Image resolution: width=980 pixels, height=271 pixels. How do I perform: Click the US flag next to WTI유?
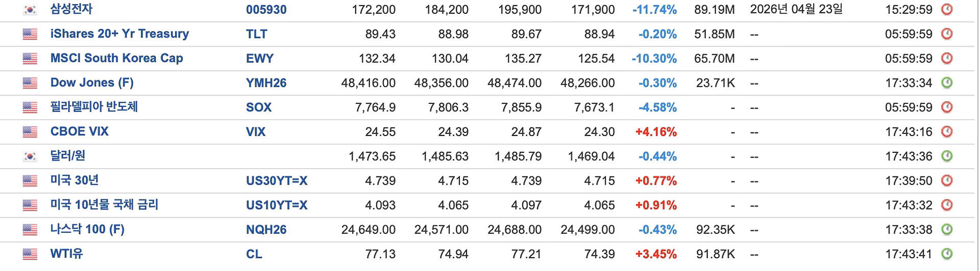[30, 254]
